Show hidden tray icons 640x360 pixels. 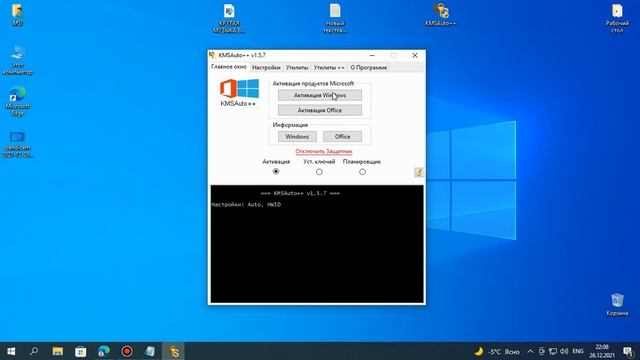click(x=530, y=351)
